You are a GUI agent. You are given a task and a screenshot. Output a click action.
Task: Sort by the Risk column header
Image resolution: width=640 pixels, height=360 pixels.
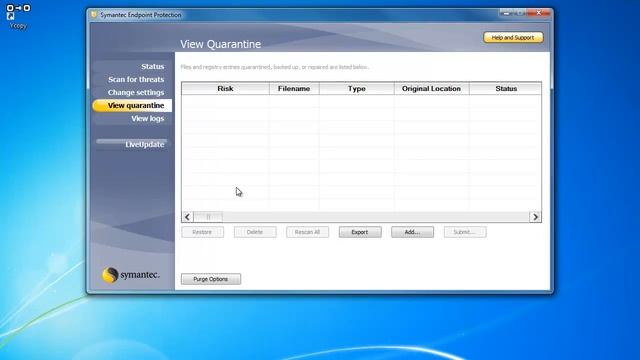point(225,89)
